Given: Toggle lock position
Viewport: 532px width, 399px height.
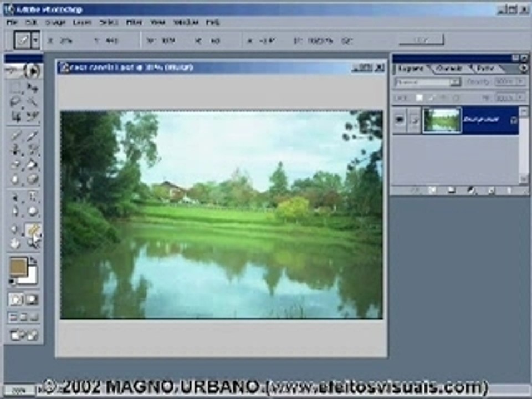Looking at the screenshot, I should click(x=443, y=98).
